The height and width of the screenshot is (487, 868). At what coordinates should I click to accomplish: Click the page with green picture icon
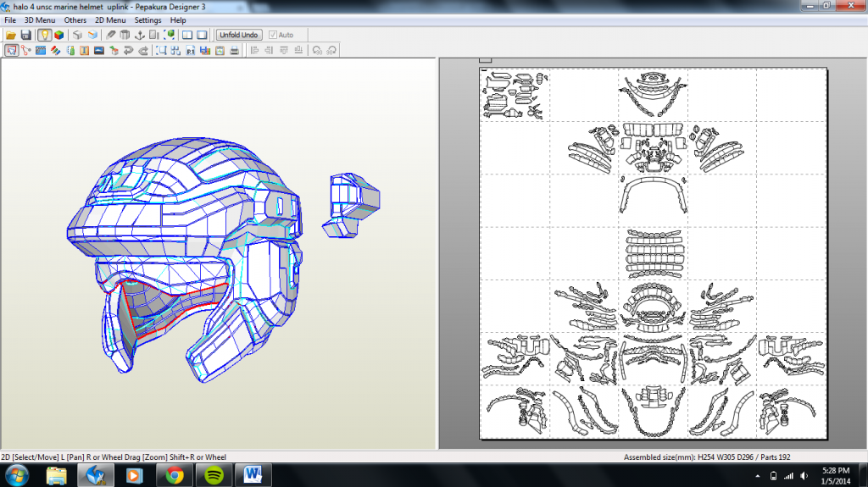coord(220,50)
